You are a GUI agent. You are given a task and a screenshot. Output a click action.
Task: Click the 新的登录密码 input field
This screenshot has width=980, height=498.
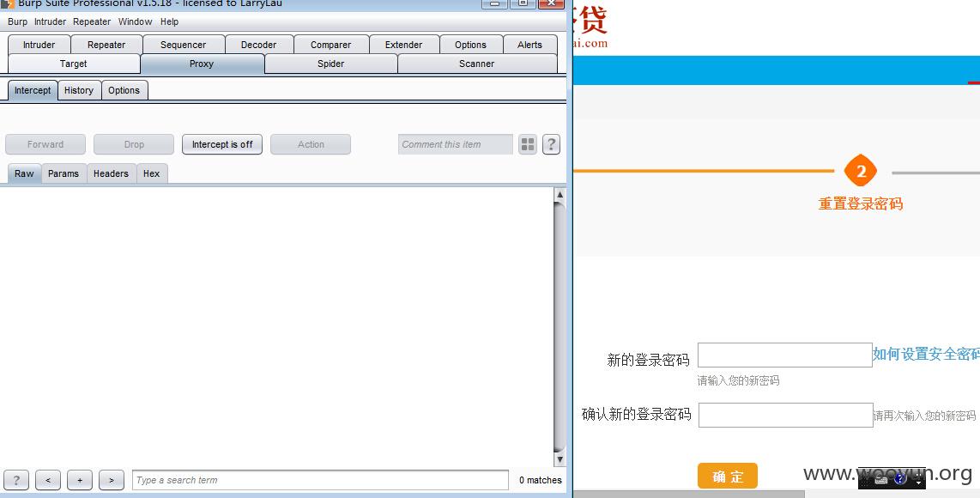[785, 355]
